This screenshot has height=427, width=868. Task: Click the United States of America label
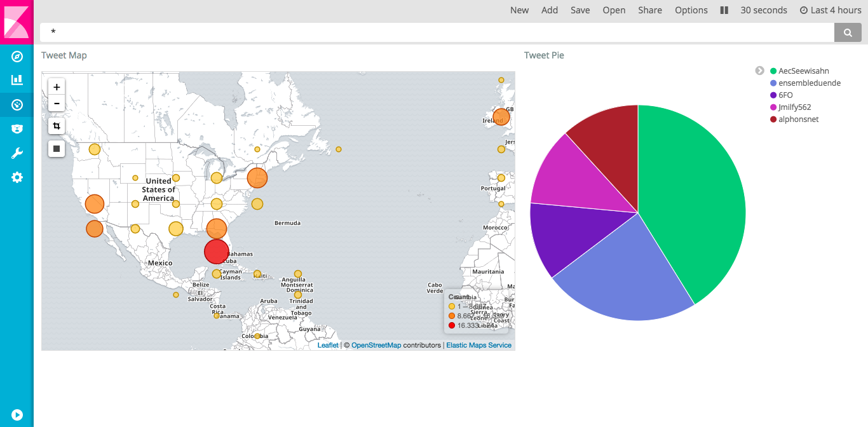coord(158,189)
